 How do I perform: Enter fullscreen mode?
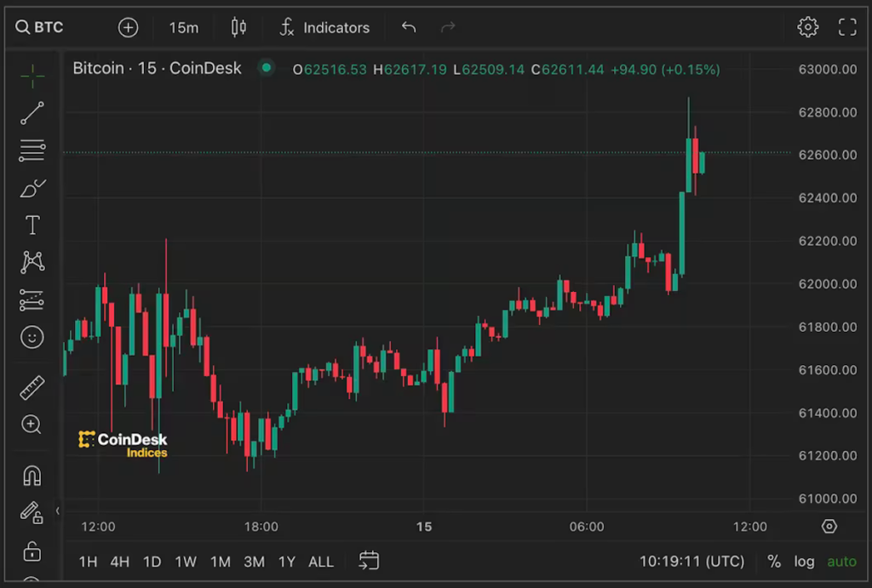[x=847, y=26]
